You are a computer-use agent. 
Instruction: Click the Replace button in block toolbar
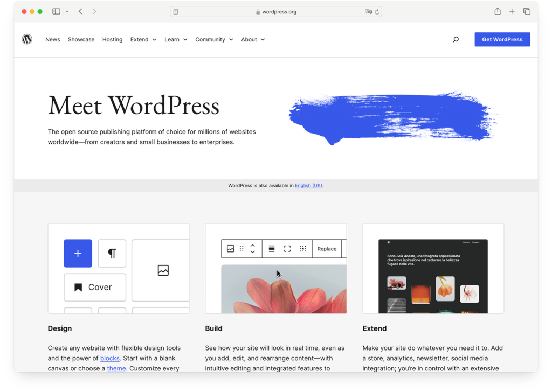(x=327, y=249)
